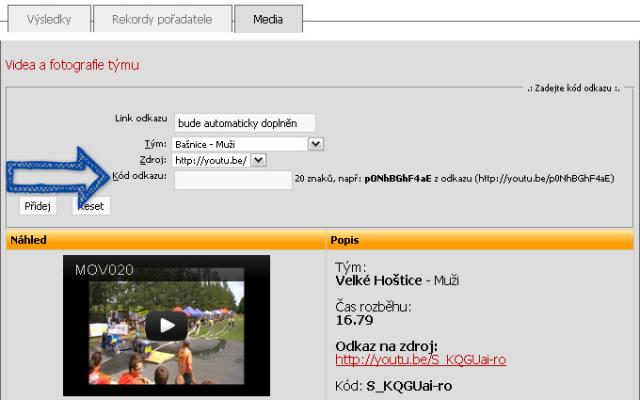Click the Link odkazu text field
Viewport: 640px width, 400px height.
click(244, 122)
